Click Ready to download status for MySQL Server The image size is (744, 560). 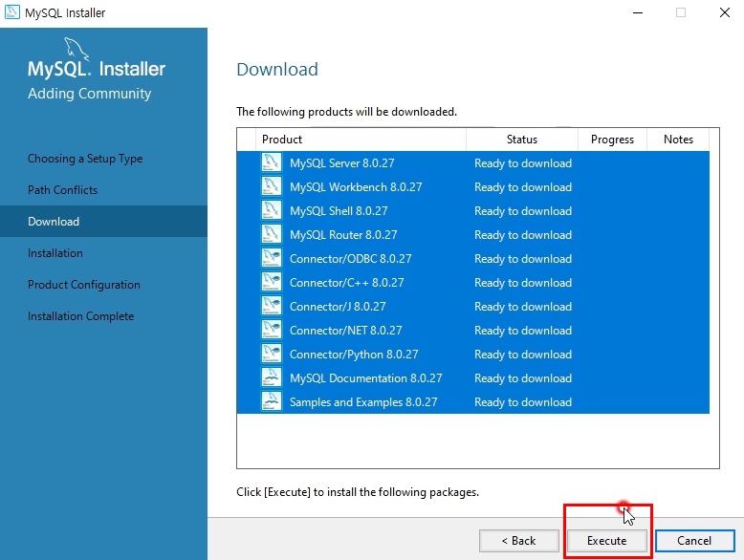(x=523, y=163)
